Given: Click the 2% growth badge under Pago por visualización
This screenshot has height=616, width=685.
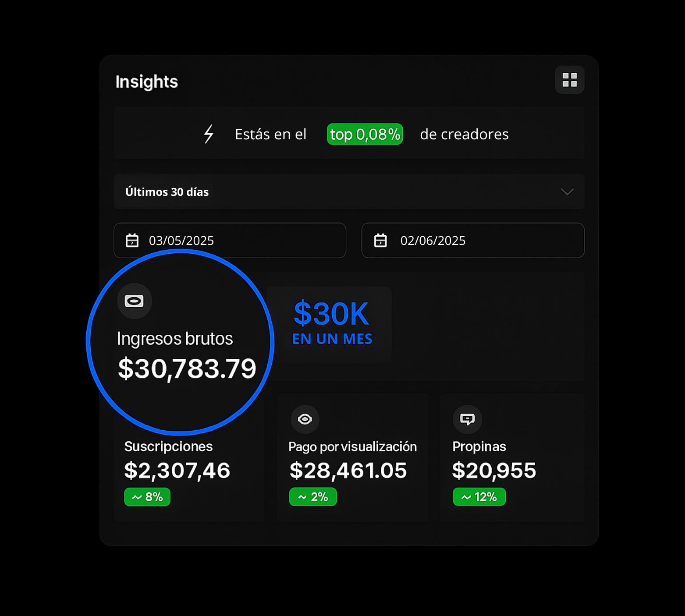Looking at the screenshot, I should coord(313,497).
